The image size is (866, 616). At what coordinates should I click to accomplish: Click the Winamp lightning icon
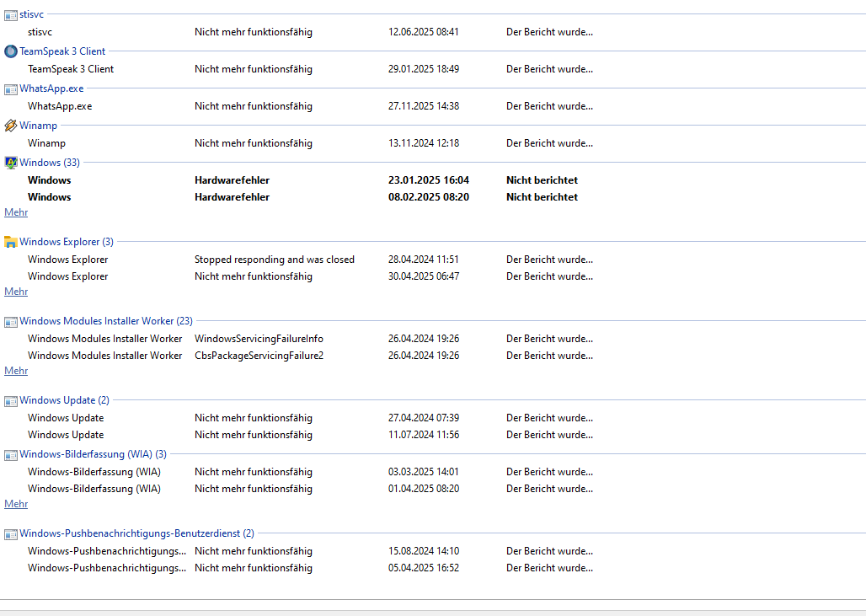[x=10, y=126]
